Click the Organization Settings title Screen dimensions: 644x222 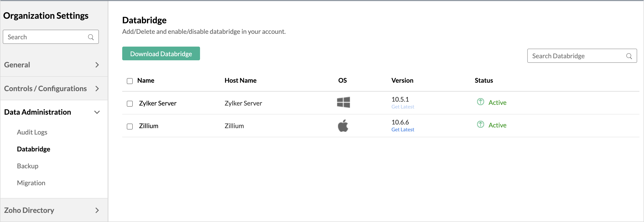[x=46, y=16]
